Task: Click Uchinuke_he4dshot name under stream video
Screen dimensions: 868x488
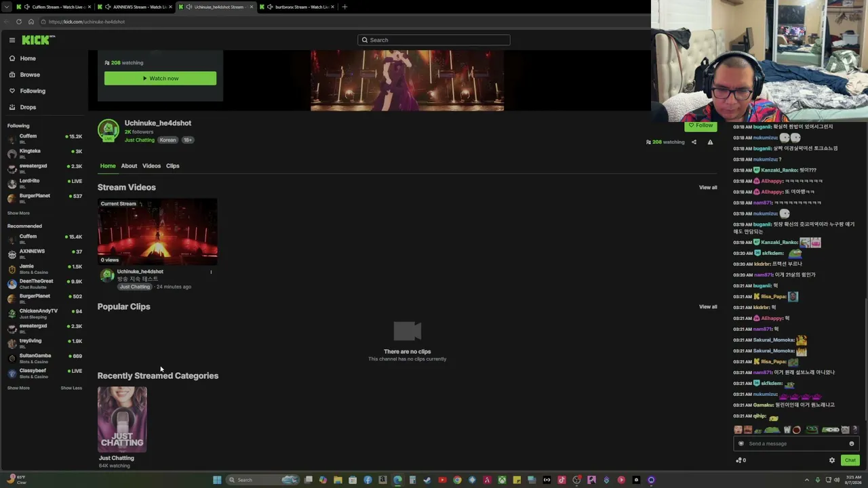Action: coord(140,271)
